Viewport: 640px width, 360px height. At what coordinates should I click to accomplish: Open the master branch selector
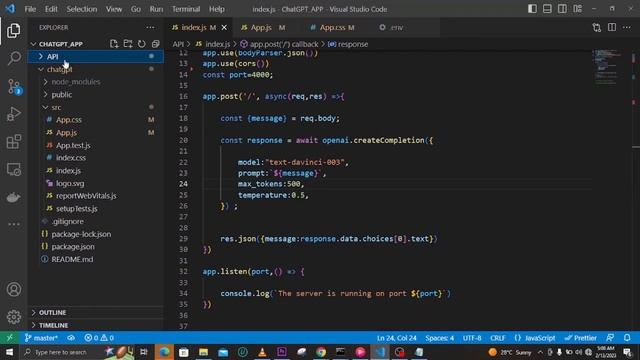[41, 338]
